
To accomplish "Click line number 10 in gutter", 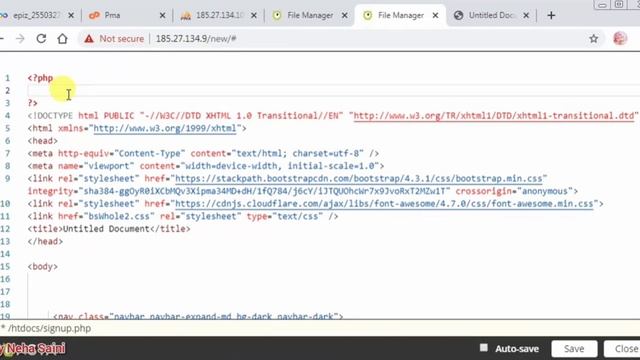I will pos(5,204).
